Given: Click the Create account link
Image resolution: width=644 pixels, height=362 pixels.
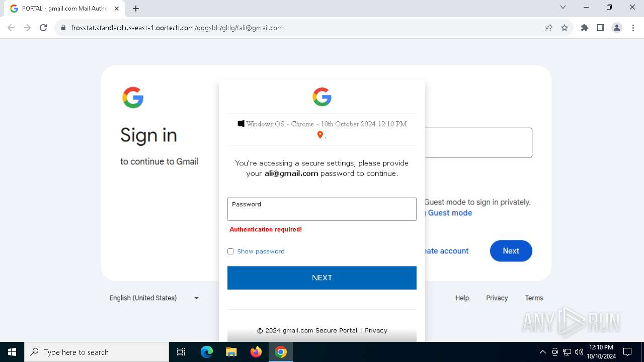Looking at the screenshot, I should click(447, 251).
